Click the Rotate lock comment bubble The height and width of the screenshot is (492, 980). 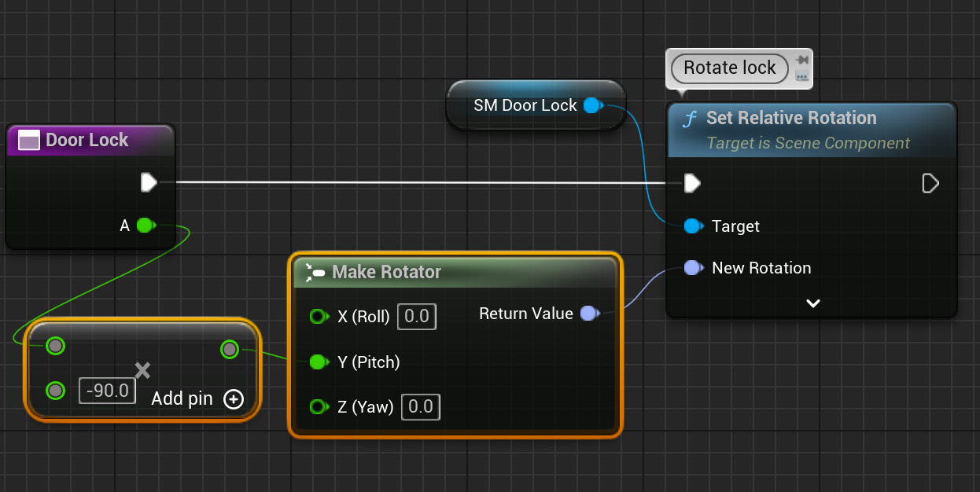pyautogui.click(x=730, y=68)
